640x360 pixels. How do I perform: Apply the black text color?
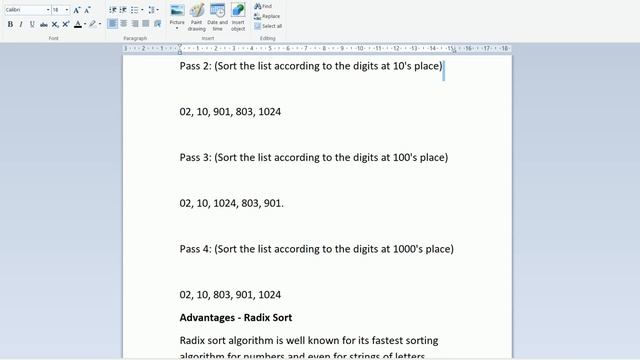78,24
